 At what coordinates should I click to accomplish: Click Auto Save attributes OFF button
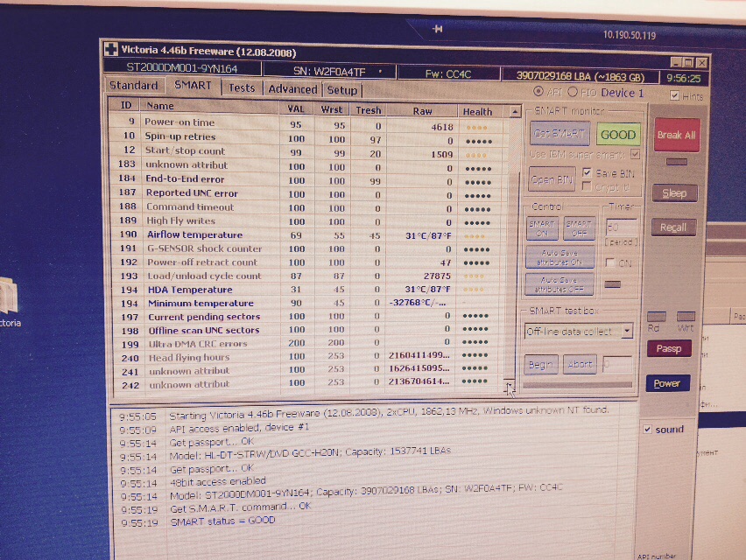pos(559,284)
